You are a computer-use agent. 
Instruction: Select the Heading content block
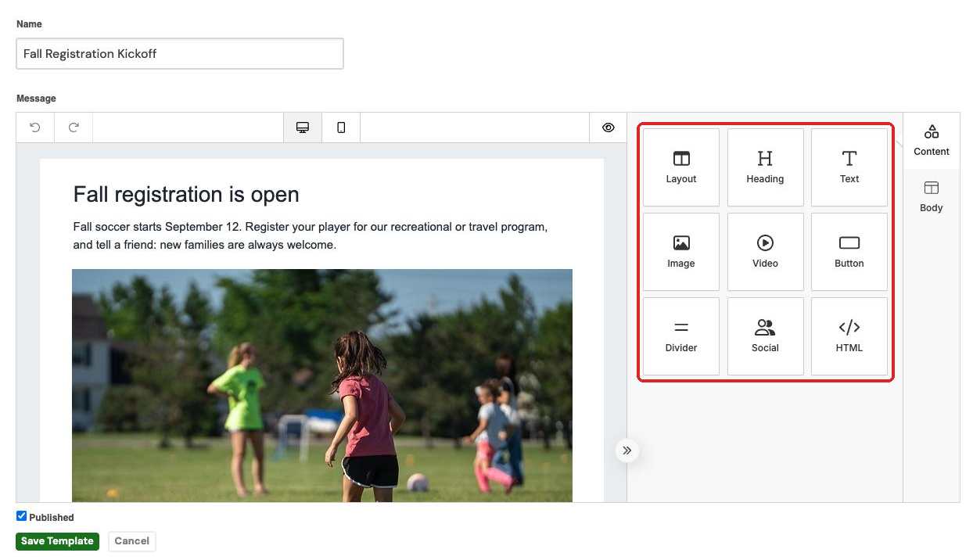pos(765,167)
